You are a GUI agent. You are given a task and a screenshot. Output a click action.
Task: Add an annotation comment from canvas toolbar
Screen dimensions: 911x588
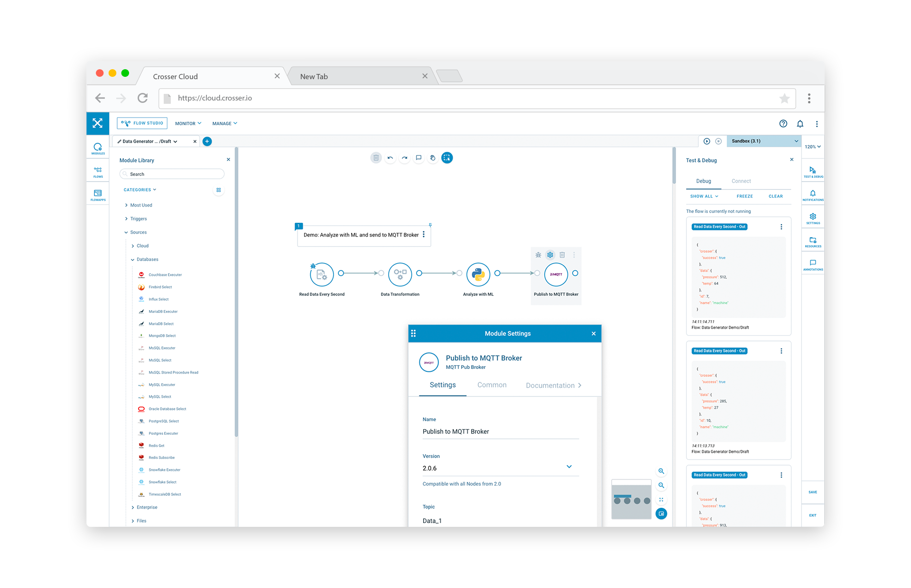[418, 158]
